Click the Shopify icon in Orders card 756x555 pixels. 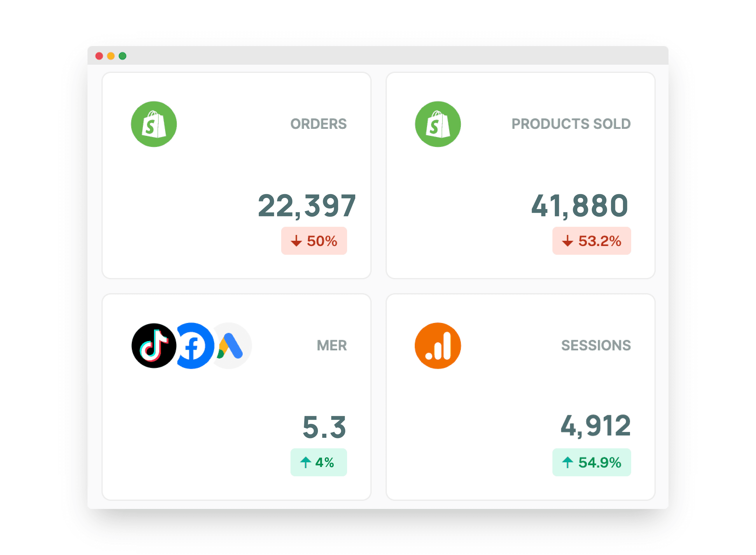pyautogui.click(x=154, y=124)
